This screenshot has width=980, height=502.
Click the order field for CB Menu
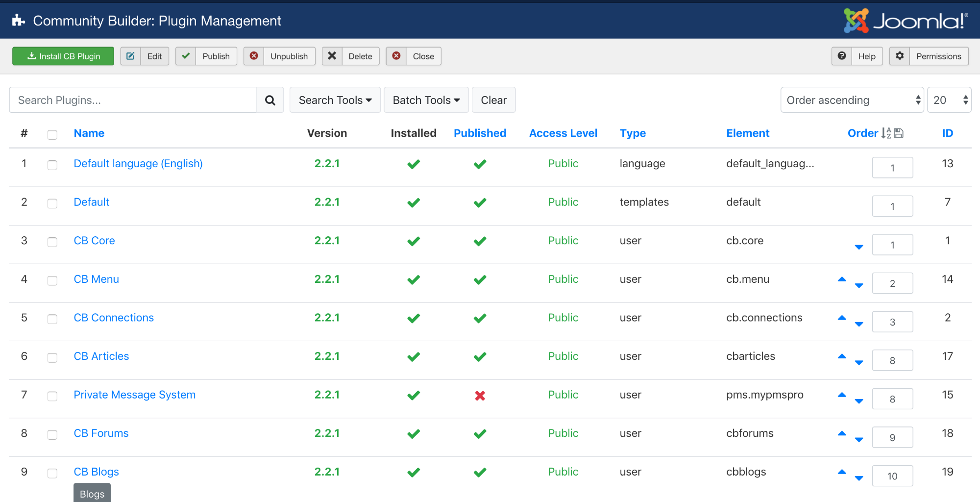pyautogui.click(x=892, y=283)
